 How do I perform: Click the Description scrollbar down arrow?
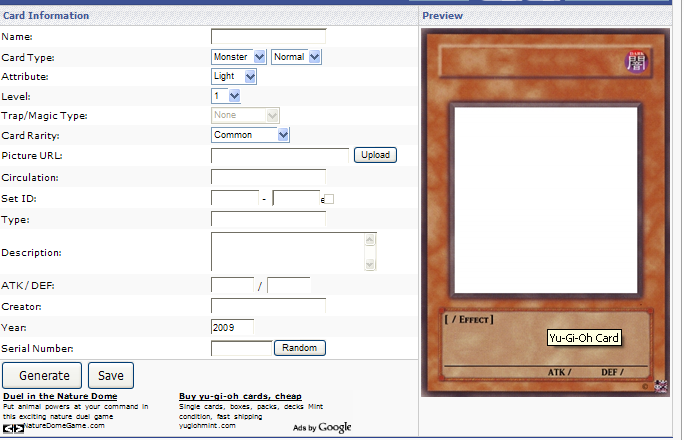point(370,264)
